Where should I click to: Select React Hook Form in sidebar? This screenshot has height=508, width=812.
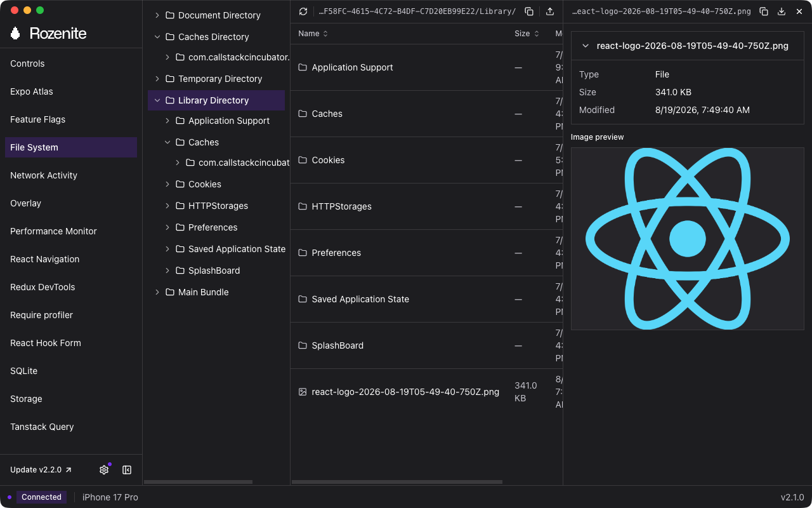click(71, 343)
